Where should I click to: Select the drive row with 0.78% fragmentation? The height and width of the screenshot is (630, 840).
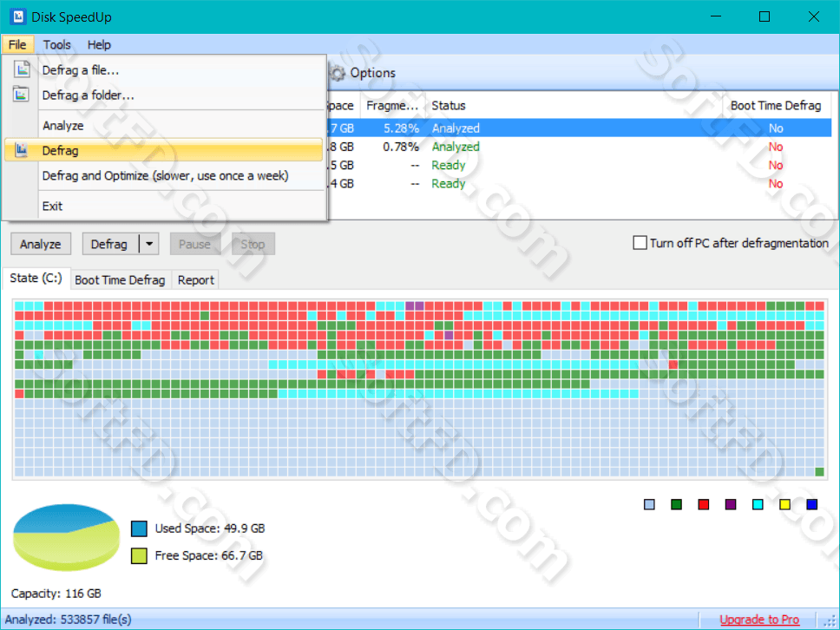click(x=579, y=147)
